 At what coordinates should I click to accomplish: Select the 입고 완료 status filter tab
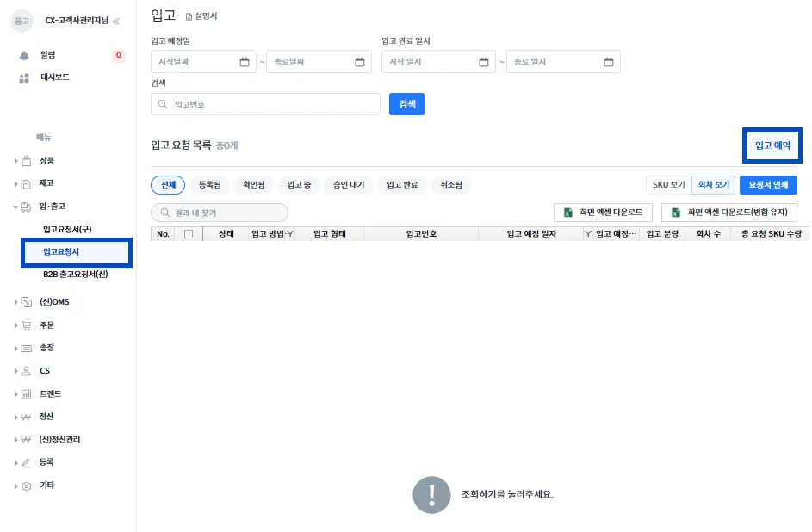tap(402, 185)
